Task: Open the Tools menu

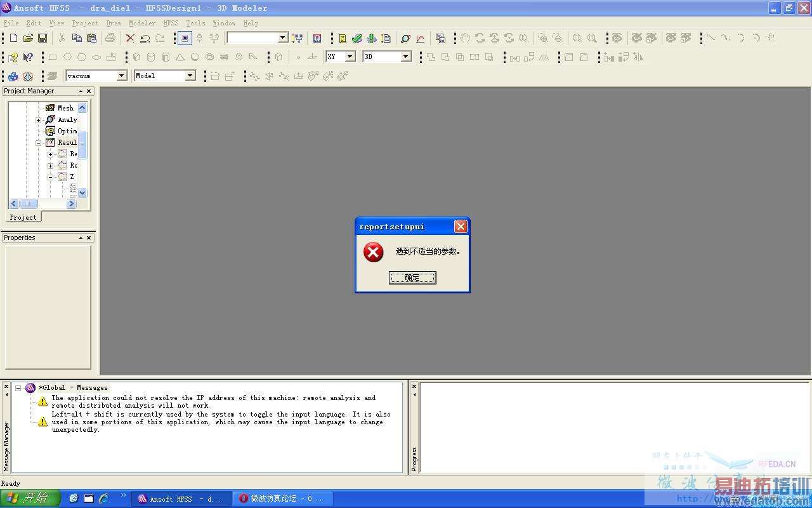Action: coord(195,23)
